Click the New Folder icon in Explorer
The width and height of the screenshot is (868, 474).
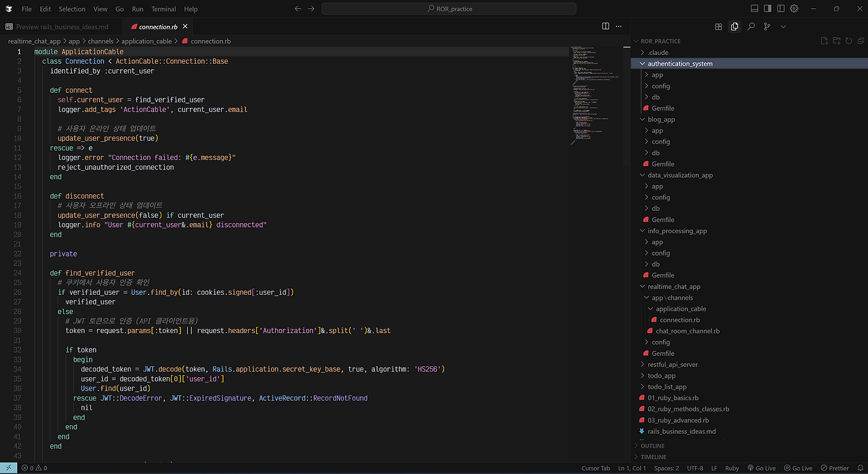pos(837,41)
